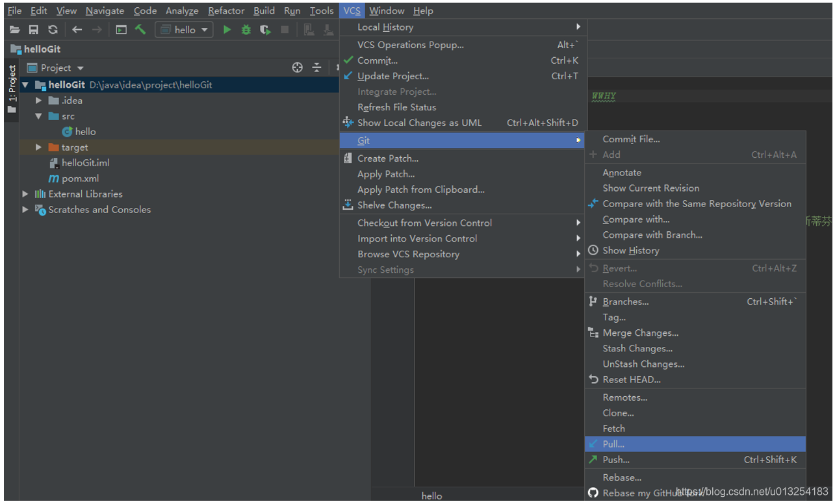The image size is (835, 504).
Task: Choose Show Local Changes as UML
Action: click(462, 123)
